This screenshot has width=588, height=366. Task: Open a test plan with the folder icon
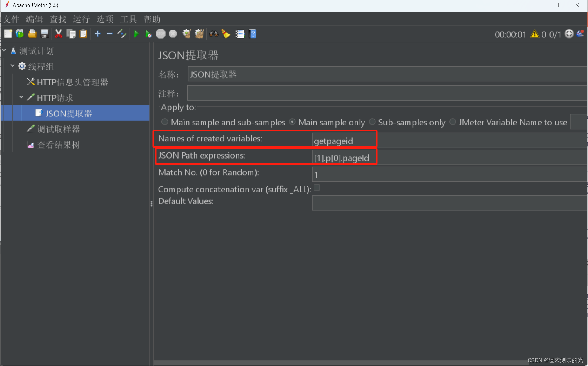tap(32, 34)
